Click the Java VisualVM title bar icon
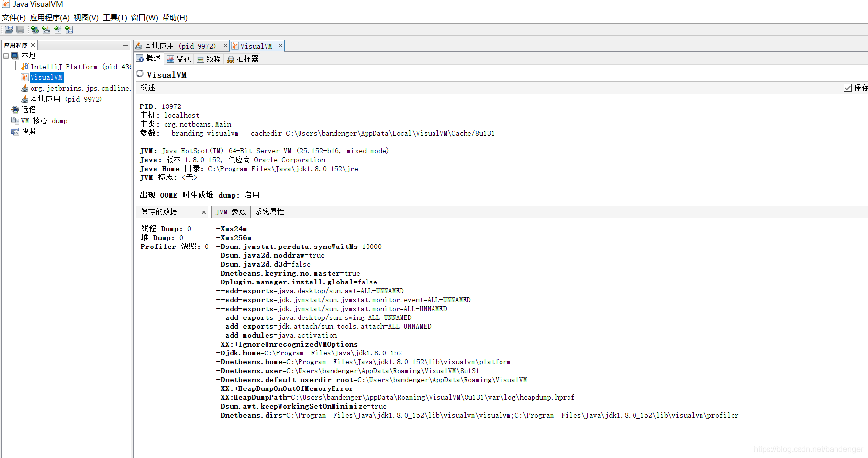The height and width of the screenshot is (458, 868). (x=6, y=4)
